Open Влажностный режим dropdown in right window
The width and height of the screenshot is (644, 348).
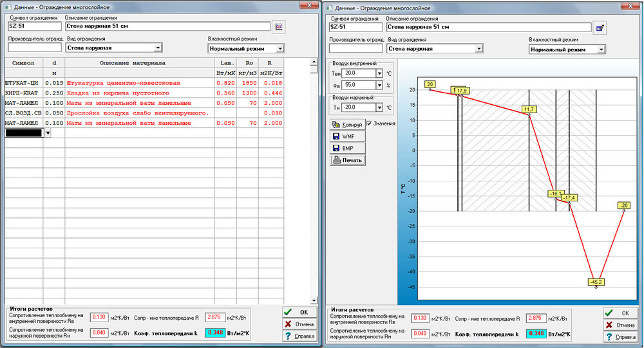pyautogui.click(x=601, y=50)
